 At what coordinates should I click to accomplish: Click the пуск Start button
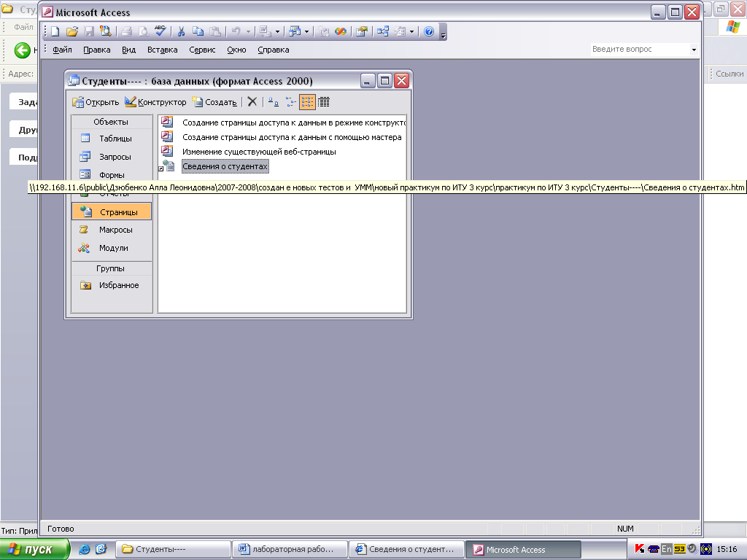(35, 549)
